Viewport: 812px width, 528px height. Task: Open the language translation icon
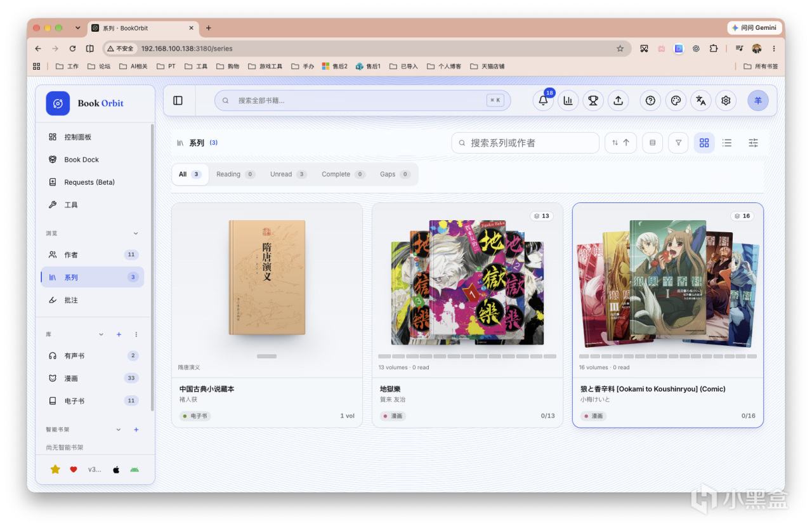(x=700, y=100)
